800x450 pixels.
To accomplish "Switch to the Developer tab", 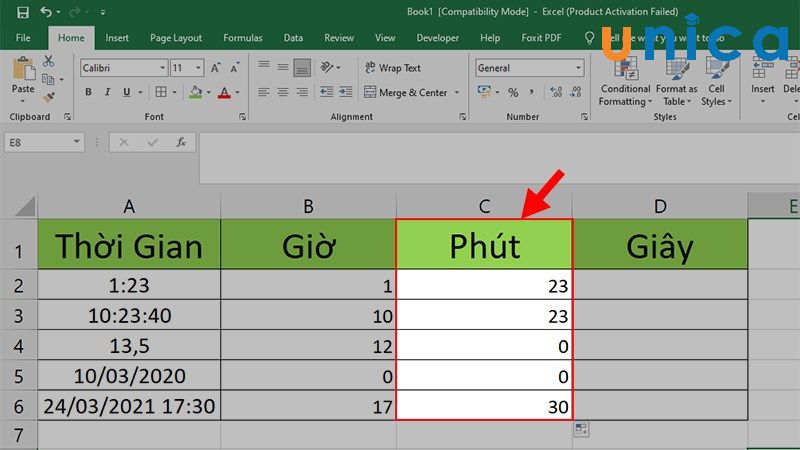I will click(x=438, y=38).
